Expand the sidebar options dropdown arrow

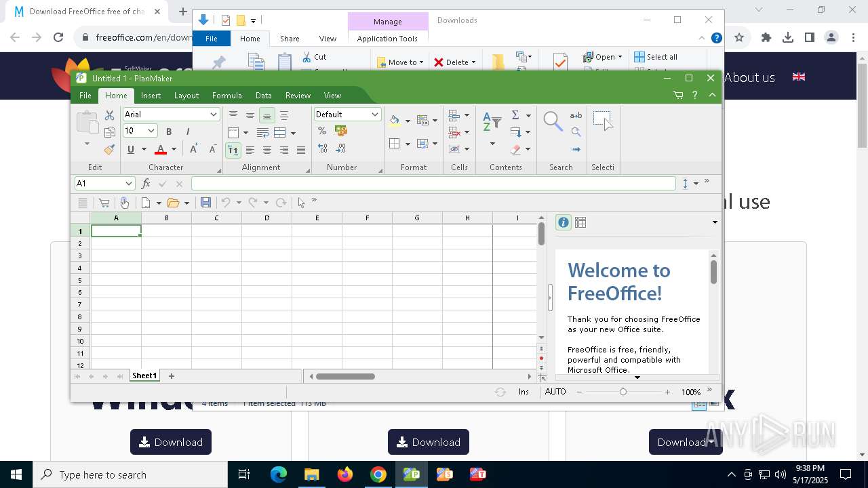715,222
